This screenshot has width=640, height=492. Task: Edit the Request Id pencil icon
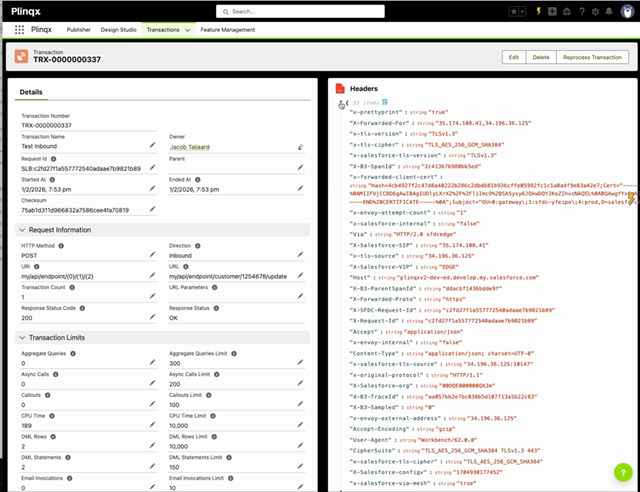click(152, 167)
